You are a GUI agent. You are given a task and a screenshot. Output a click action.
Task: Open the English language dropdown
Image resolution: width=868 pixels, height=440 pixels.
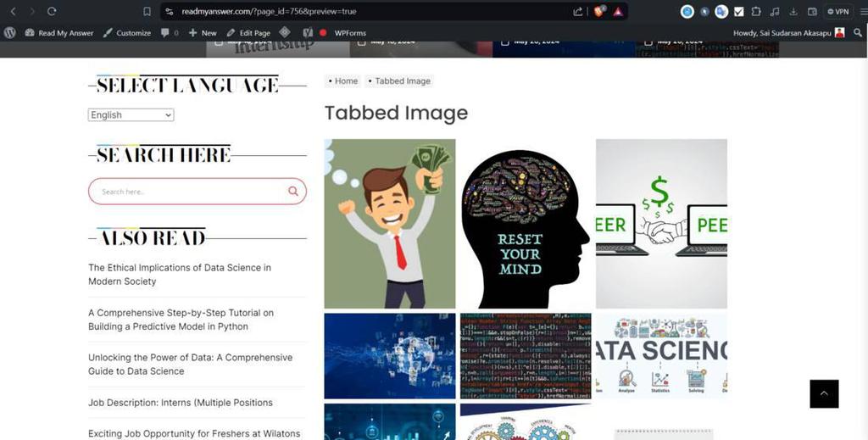131,114
